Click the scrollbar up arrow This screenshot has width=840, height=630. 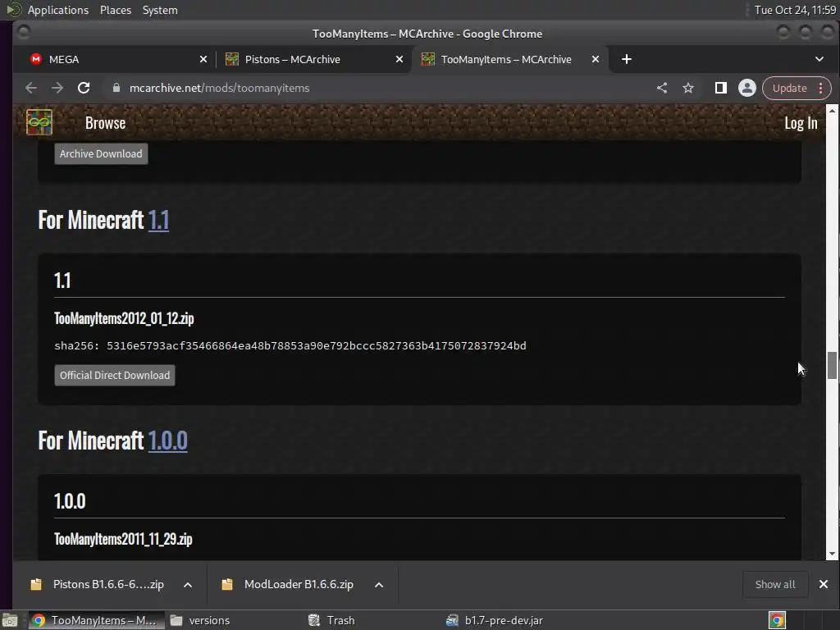pos(832,111)
